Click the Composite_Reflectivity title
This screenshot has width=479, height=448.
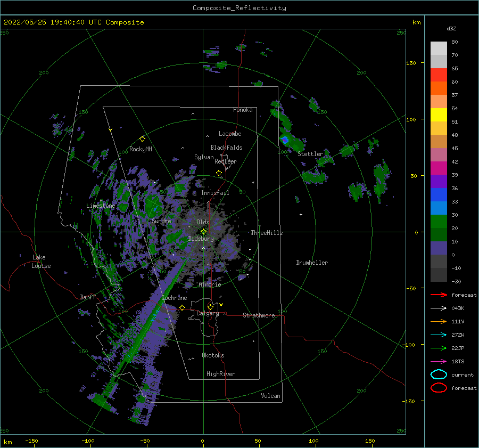coord(240,7)
